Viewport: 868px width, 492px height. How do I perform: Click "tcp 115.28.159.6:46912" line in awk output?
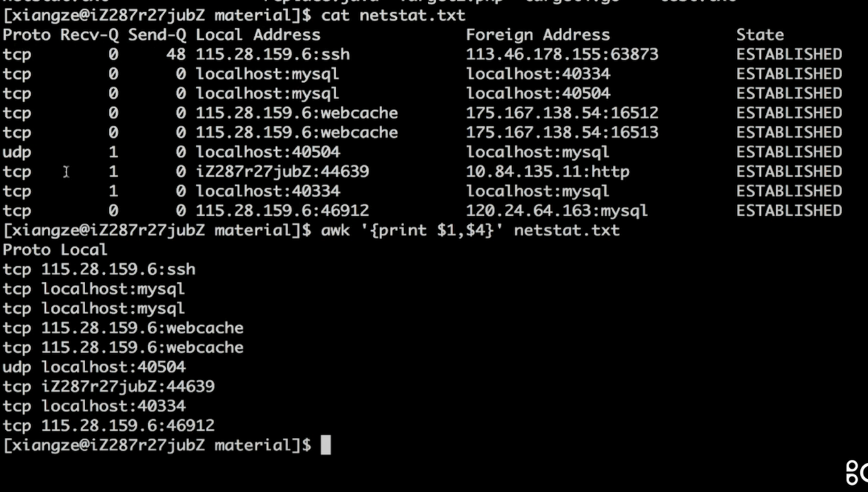tap(108, 426)
